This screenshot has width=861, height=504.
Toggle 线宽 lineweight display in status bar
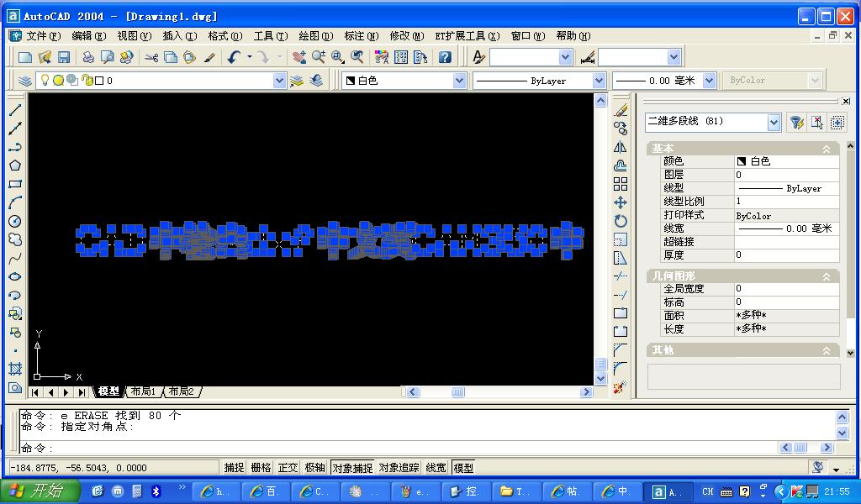pyautogui.click(x=436, y=468)
